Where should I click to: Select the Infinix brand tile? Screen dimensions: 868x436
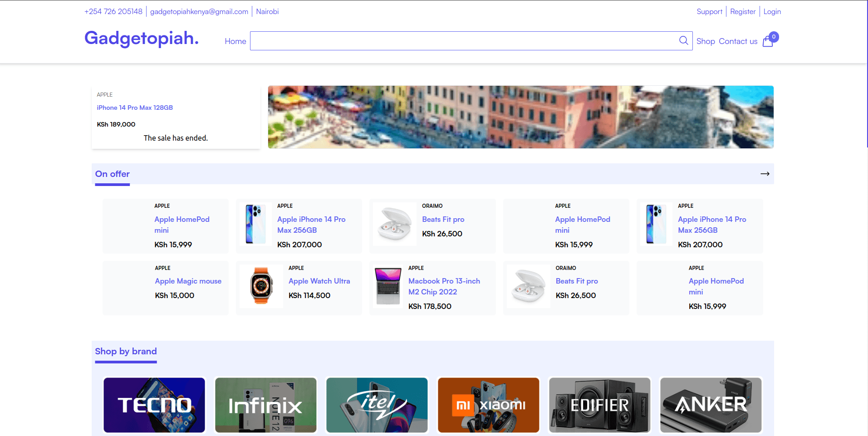click(265, 405)
